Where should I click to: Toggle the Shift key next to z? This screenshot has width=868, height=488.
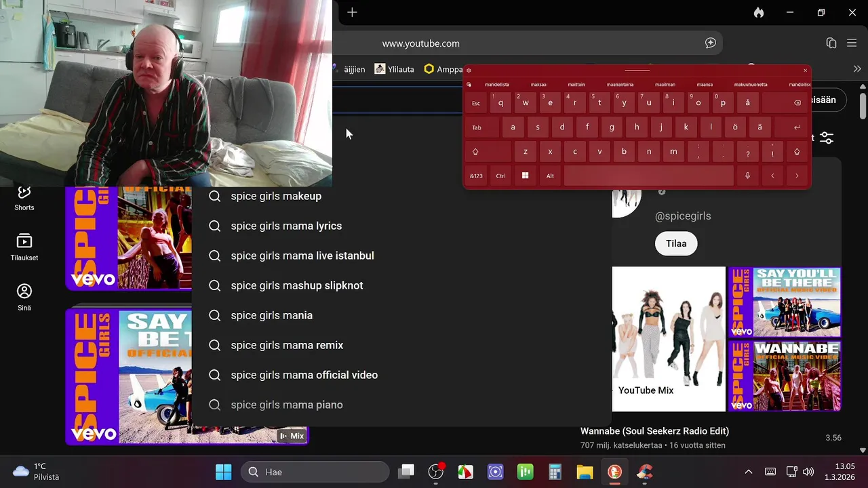pyautogui.click(x=488, y=152)
